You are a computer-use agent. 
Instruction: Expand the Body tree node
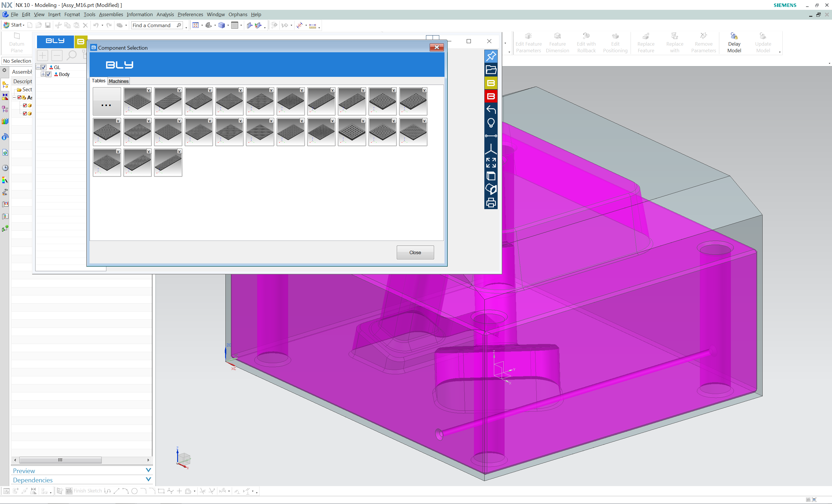click(43, 74)
